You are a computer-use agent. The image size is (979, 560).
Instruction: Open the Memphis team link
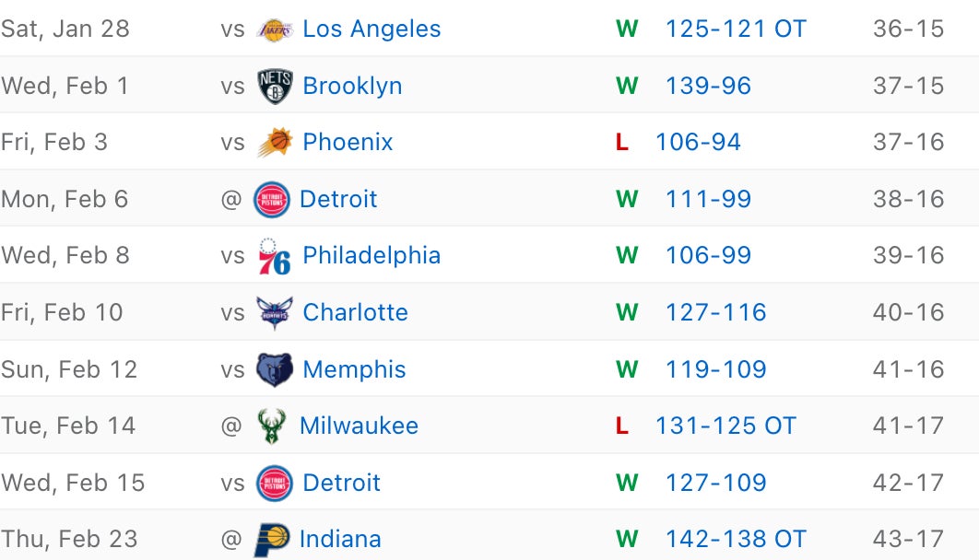tap(354, 370)
